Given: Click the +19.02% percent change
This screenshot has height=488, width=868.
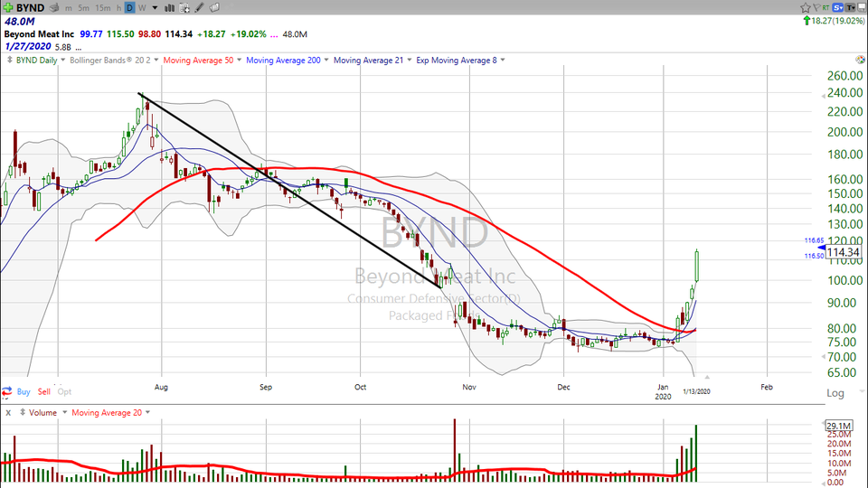Looking at the screenshot, I should pos(249,34).
